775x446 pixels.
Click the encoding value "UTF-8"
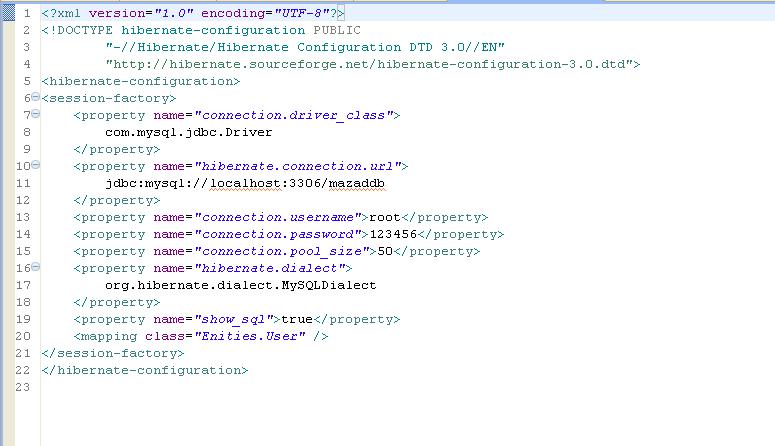pos(301,13)
